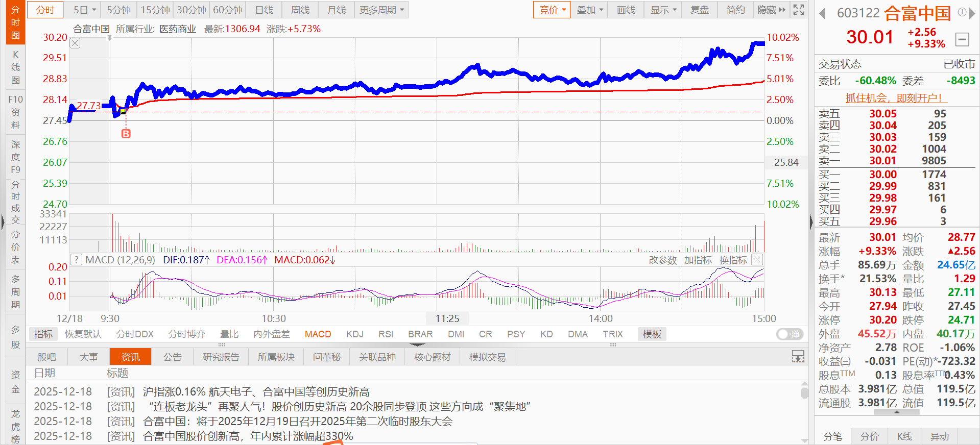
Task: Collapse the left sidebar arrow
Action: coord(3,222)
